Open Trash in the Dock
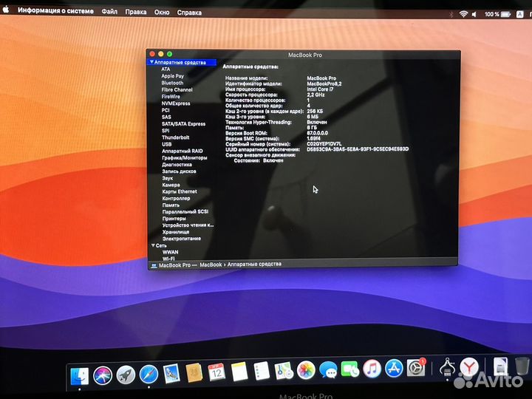This screenshot has height=399, width=532. (x=522, y=366)
